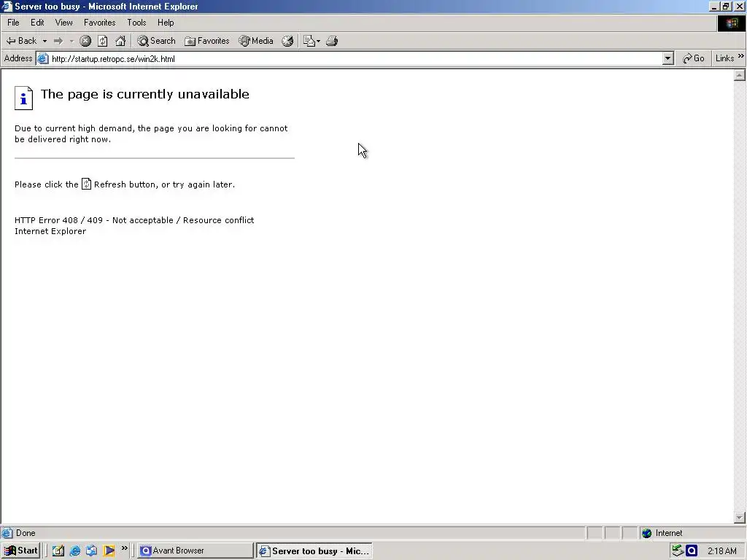
Task: Click the Go button
Action: pyautogui.click(x=694, y=58)
